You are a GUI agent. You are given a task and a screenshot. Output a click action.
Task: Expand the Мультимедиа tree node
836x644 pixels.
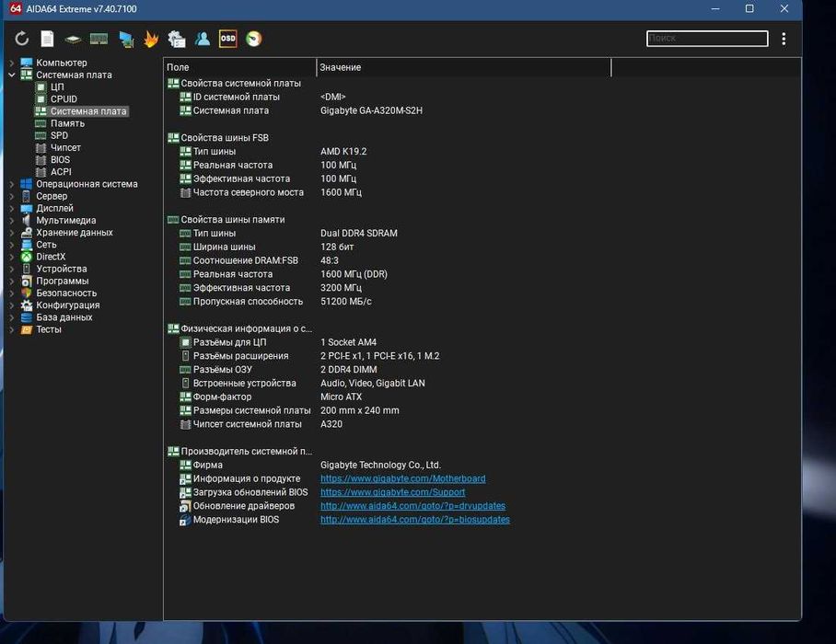pos(12,221)
